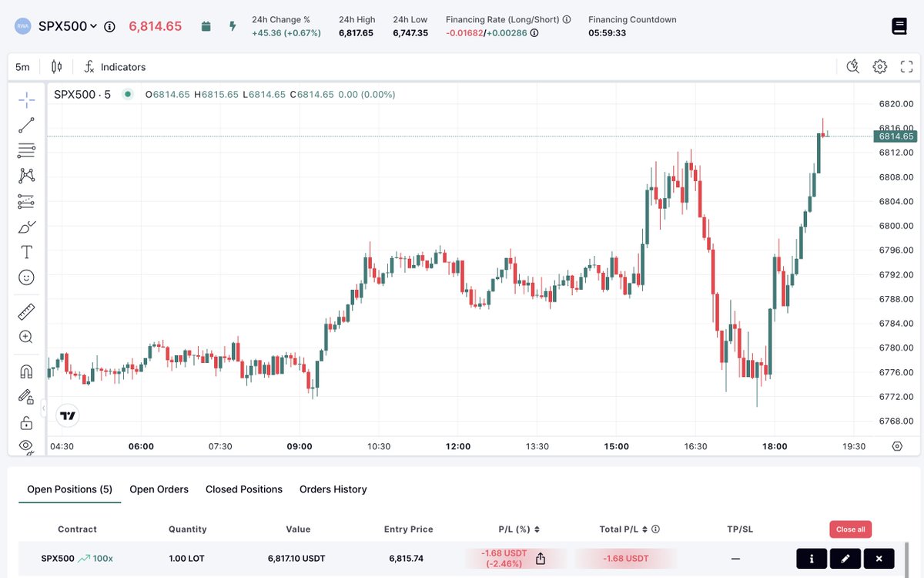Click the SPX500 100x contract cell

tap(77, 559)
